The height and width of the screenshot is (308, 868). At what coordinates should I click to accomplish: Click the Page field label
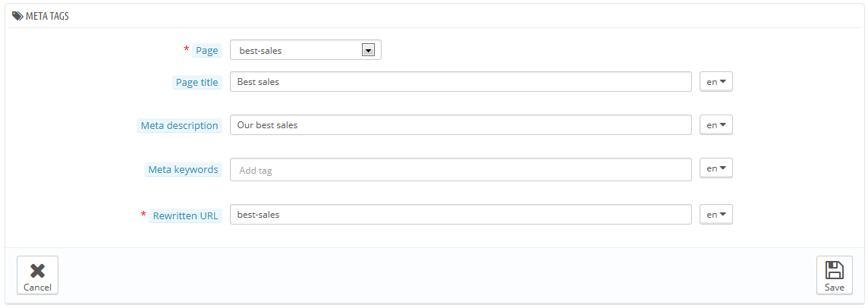207,50
